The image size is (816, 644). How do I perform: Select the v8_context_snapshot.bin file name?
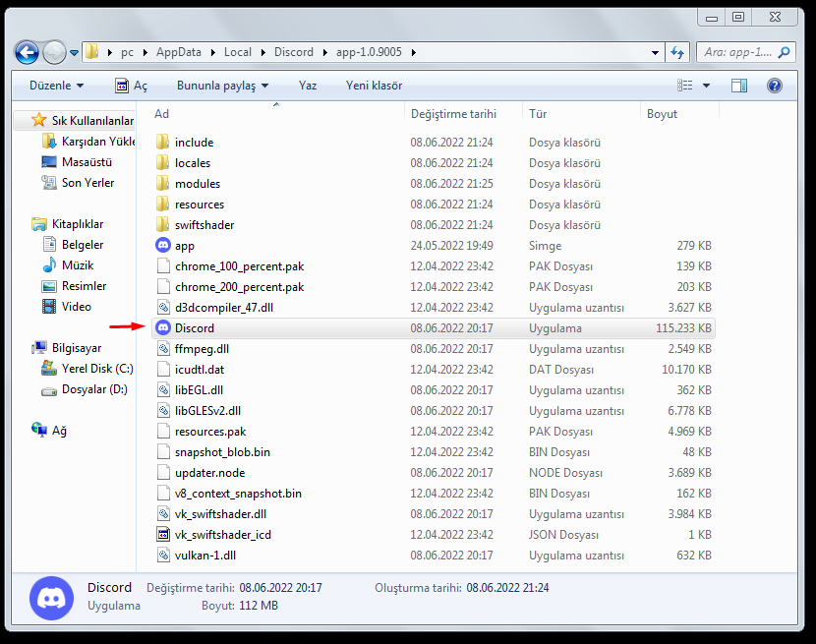tap(238, 493)
